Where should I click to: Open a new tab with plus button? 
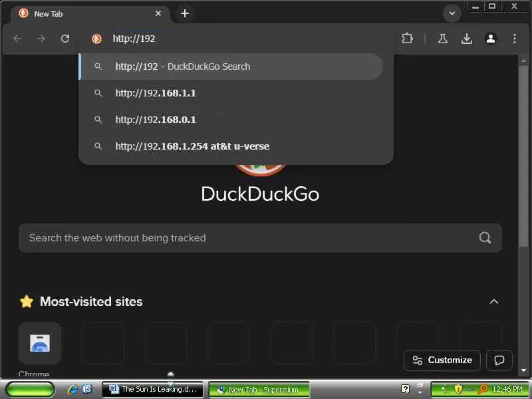(x=185, y=13)
